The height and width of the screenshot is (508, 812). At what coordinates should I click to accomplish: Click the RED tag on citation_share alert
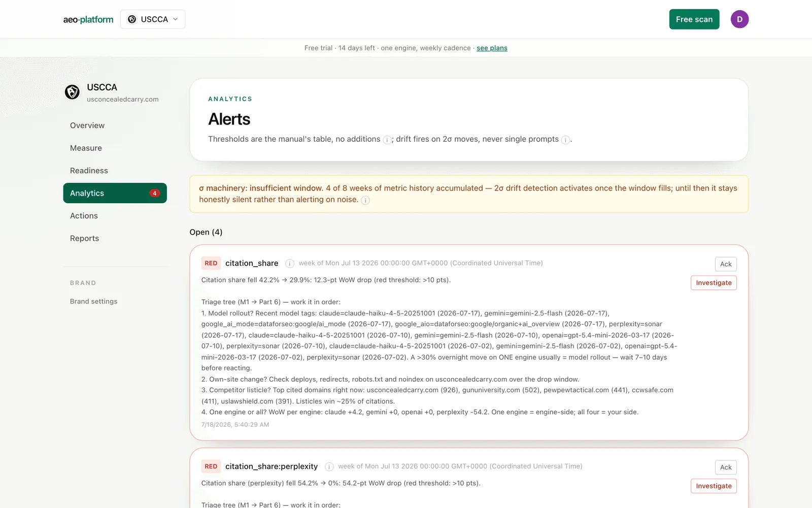click(211, 263)
